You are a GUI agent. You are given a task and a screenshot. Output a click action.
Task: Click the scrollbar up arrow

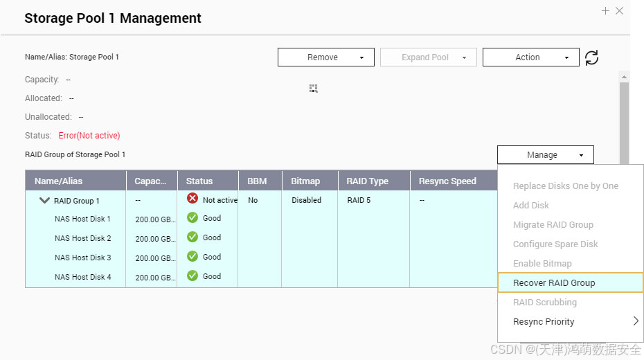[x=624, y=77]
